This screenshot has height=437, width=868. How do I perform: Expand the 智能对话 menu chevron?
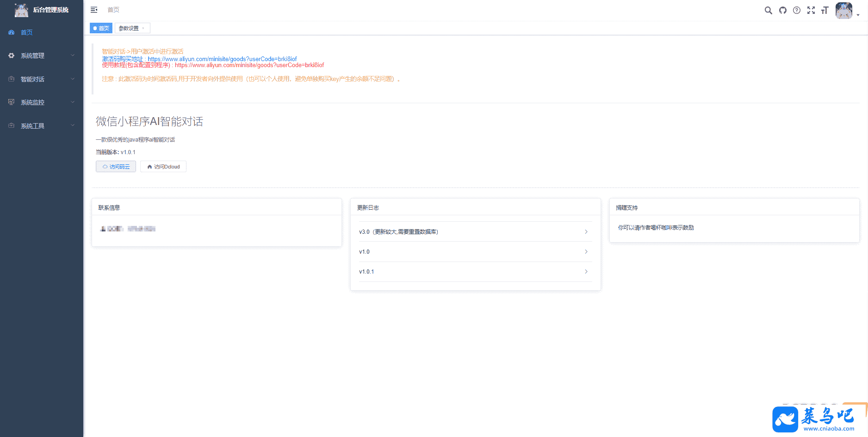[x=73, y=79]
